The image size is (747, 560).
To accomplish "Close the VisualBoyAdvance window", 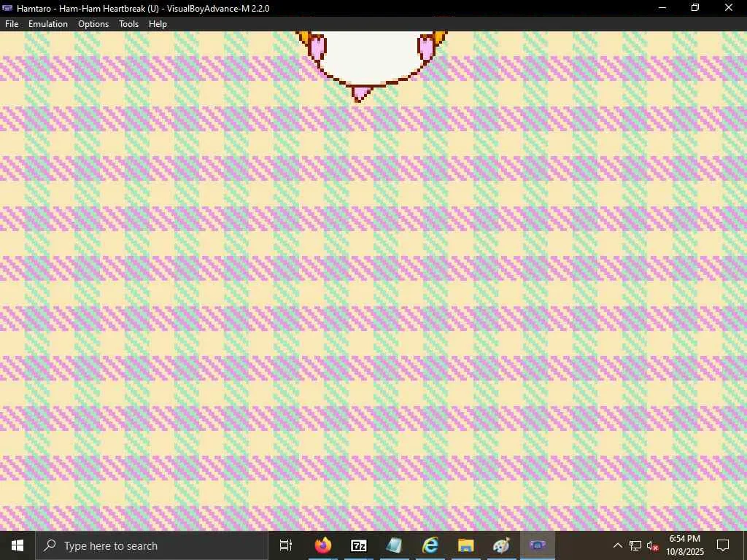I will (x=729, y=8).
